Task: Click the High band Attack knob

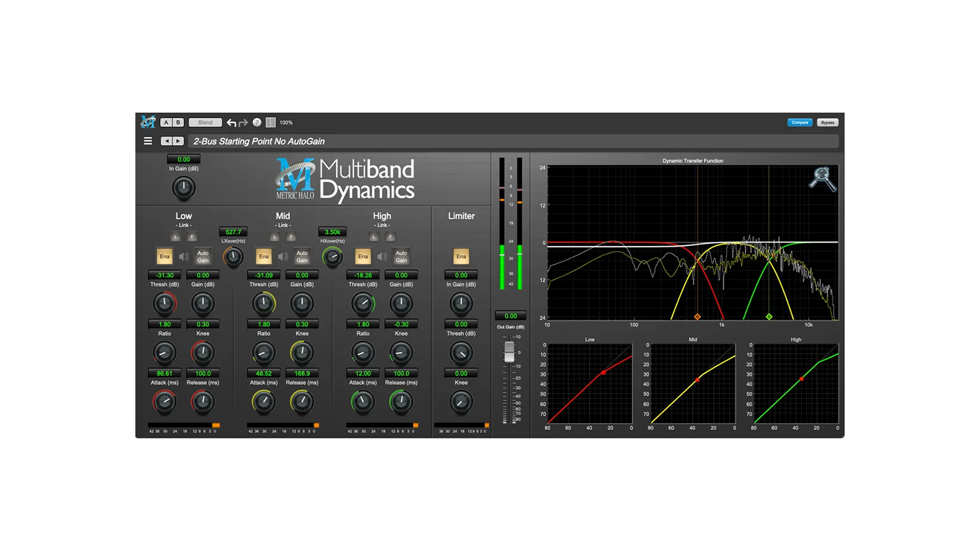Action: pos(363,402)
